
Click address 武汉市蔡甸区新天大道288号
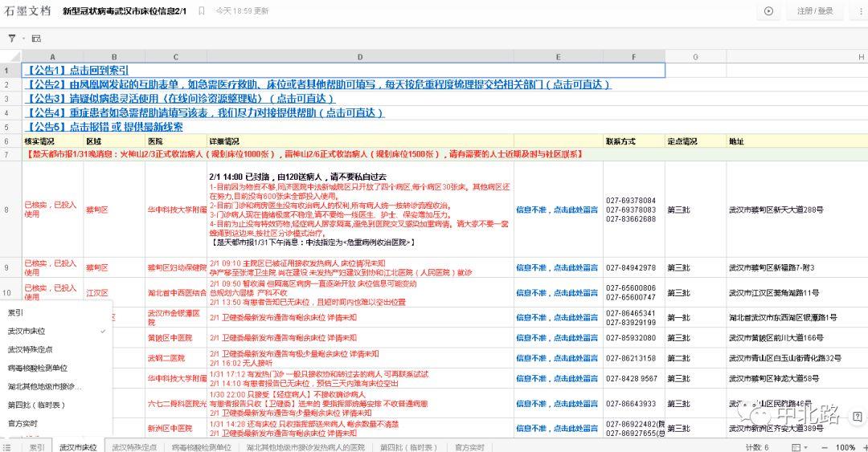776,210
